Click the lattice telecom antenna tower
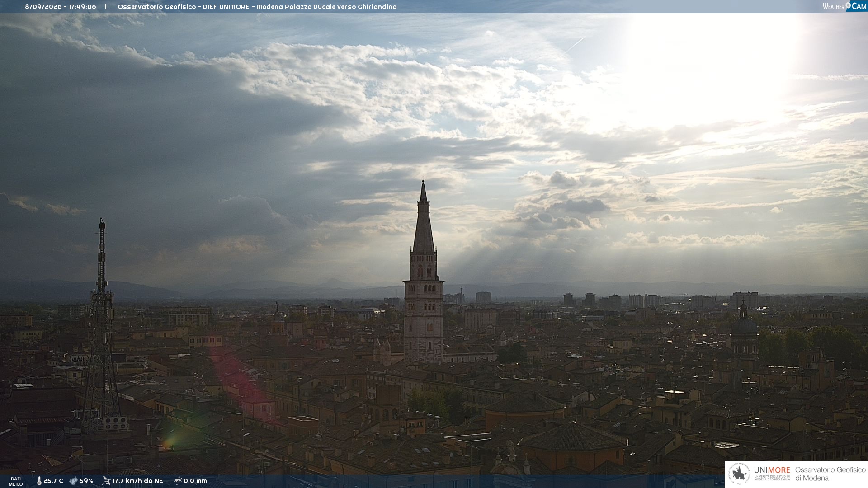Viewport: 868px width, 488px height. (102, 325)
